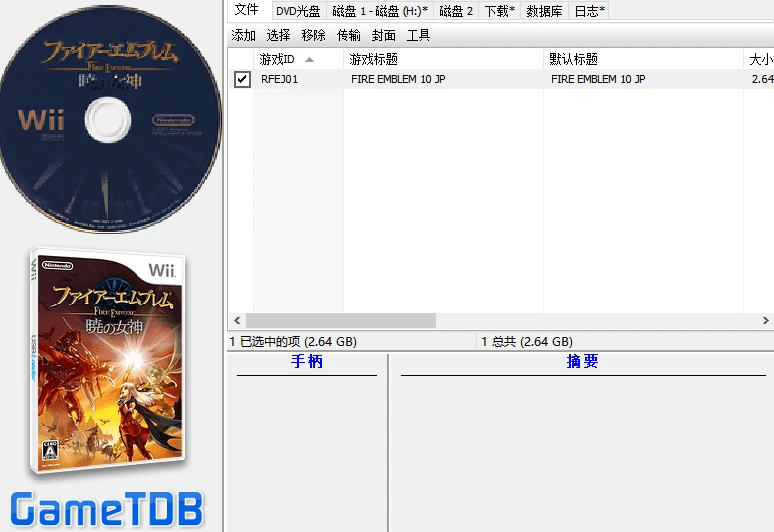
Task: Sort by the 大小 column header
Action: [x=759, y=59]
